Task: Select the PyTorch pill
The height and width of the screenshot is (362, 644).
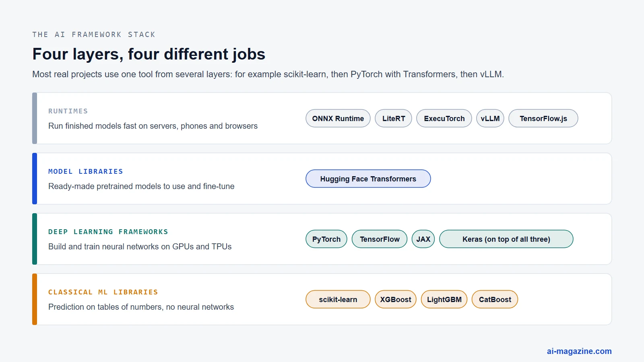Action: pyautogui.click(x=326, y=239)
